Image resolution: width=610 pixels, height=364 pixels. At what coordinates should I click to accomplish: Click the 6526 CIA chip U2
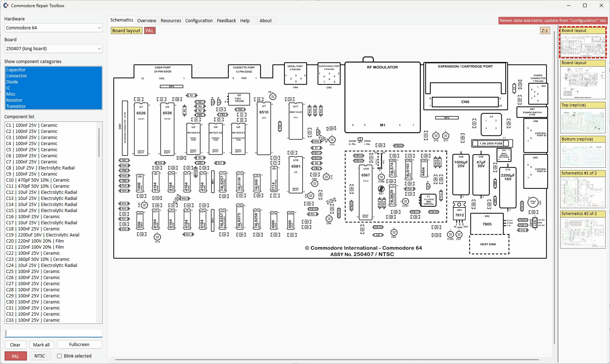point(167,129)
